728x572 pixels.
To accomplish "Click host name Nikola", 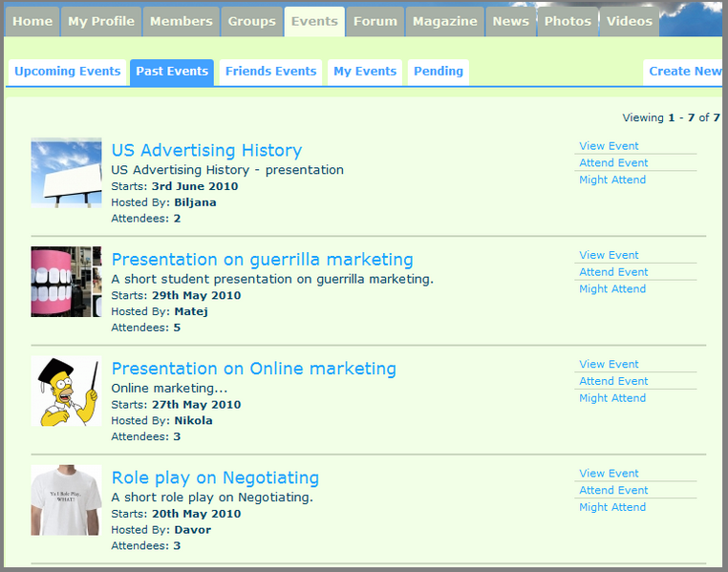I will click(x=193, y=421).
